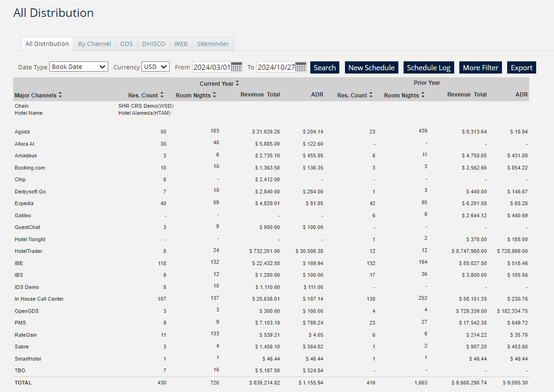Sort Current Year Res. Count arrows
The image size is (554, 392).
(162, 95)
